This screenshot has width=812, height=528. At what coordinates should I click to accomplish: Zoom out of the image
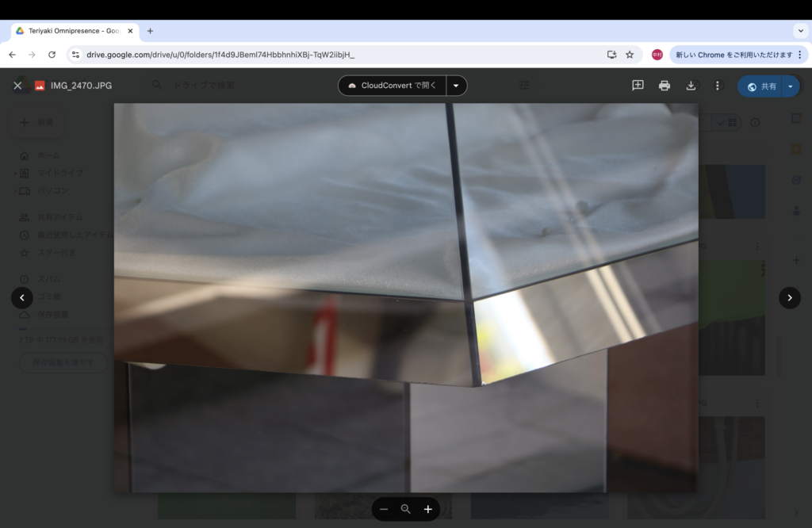pyautogui.click(x=384, y=509)
